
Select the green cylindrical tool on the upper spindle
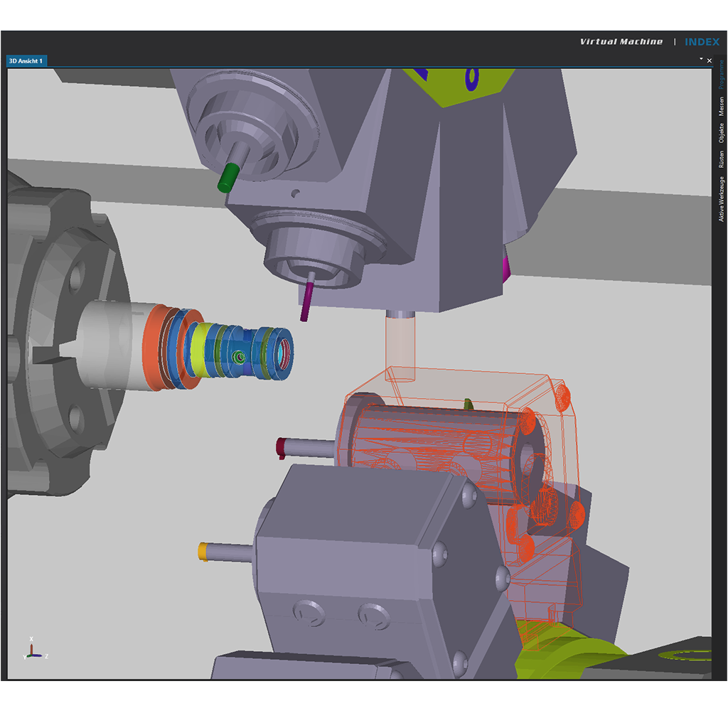[228, 177]
